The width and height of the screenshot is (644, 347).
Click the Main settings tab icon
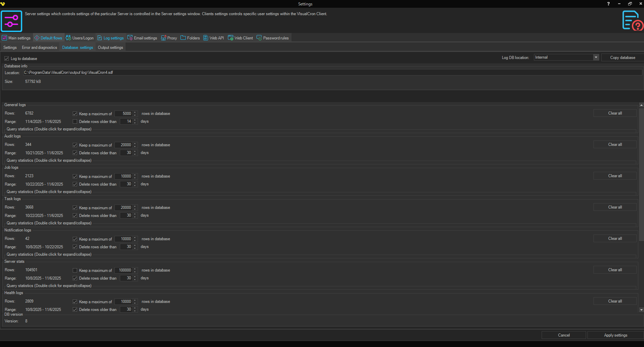[x=4, y=38]
